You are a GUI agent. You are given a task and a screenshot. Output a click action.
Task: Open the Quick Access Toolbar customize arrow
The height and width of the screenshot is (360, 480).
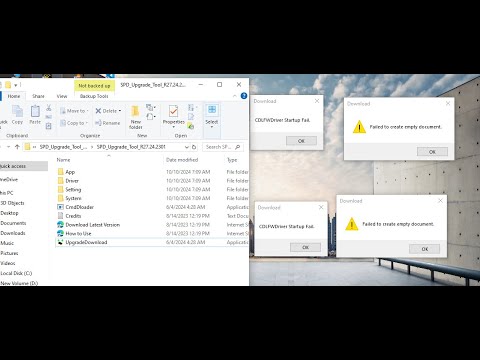tap(17, 85)
